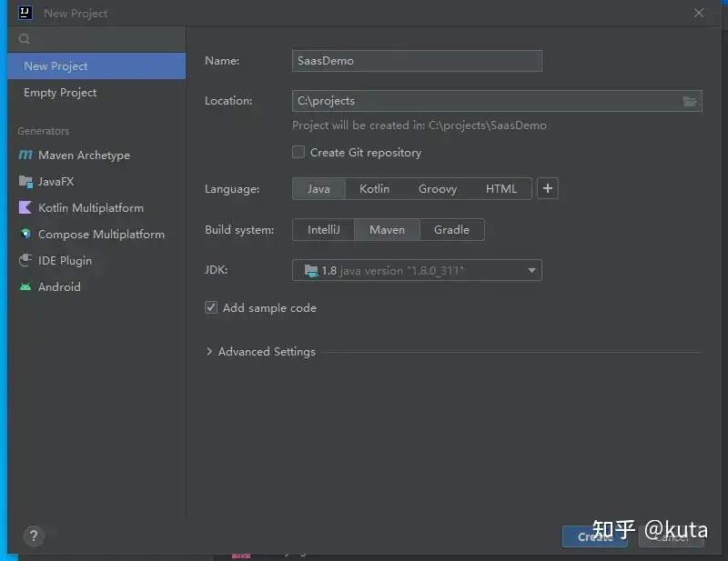Viewport: 728px width, 561px height.
Task: Click the Maven Archetype generator icon
Action: point(25,155)
